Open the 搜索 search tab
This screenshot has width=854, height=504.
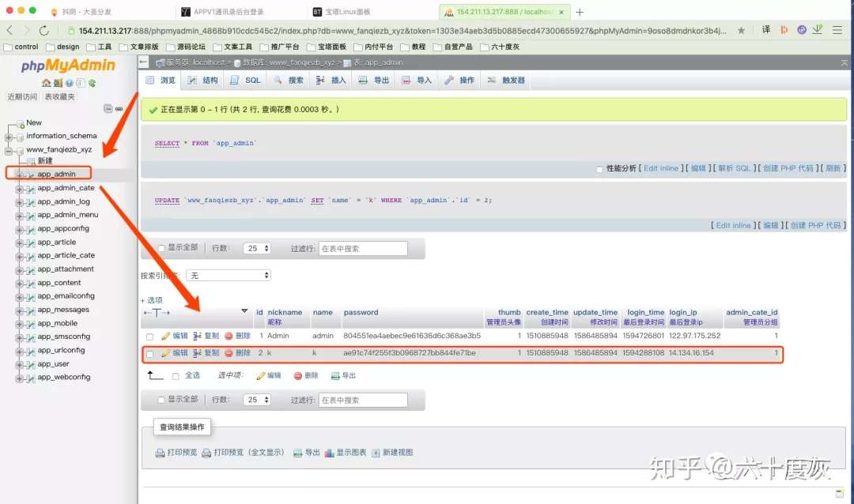click(289, 80)
